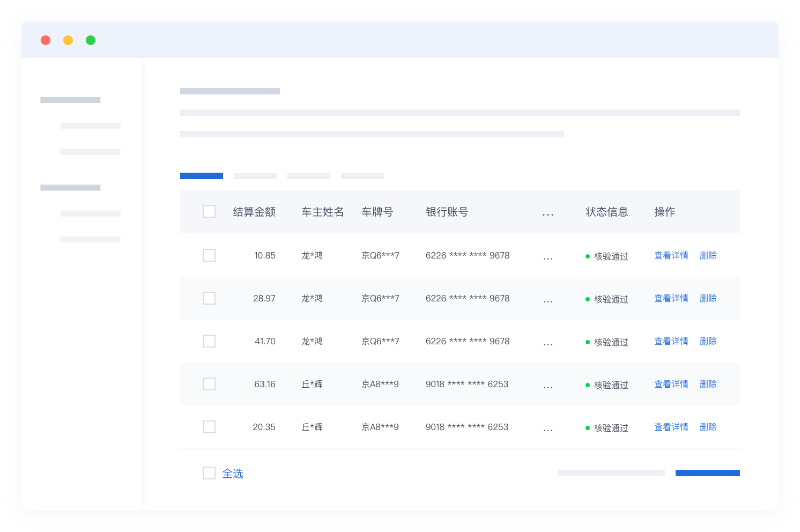
Task: Click the yellow window control dot
Action: 68,40
